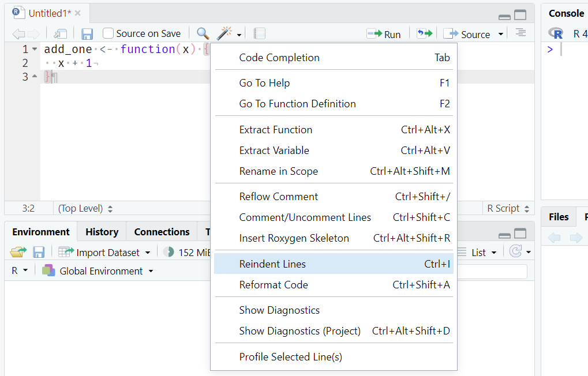The height and width of the screenshot is (376, 588).
Task: Switch to the History tab
Action: pyautogui.click(x=102, y=232)
